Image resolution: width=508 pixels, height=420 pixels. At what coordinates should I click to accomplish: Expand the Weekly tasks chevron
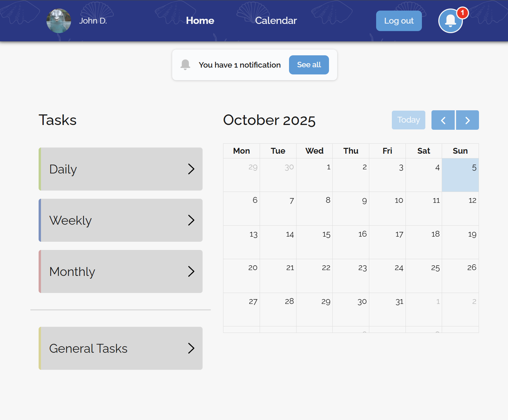pos(191,220)
